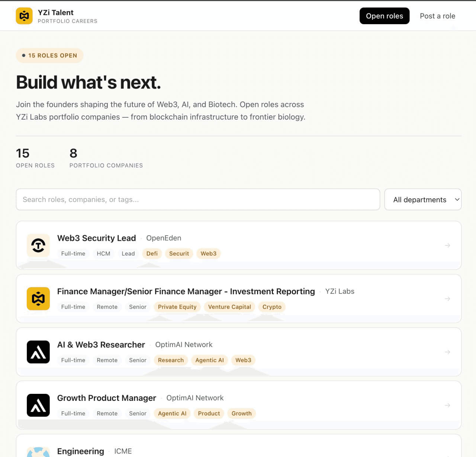Click the Defi tag on Web3 Security Lead
Viewport: 476px width, 457px height.
(152, 253)
